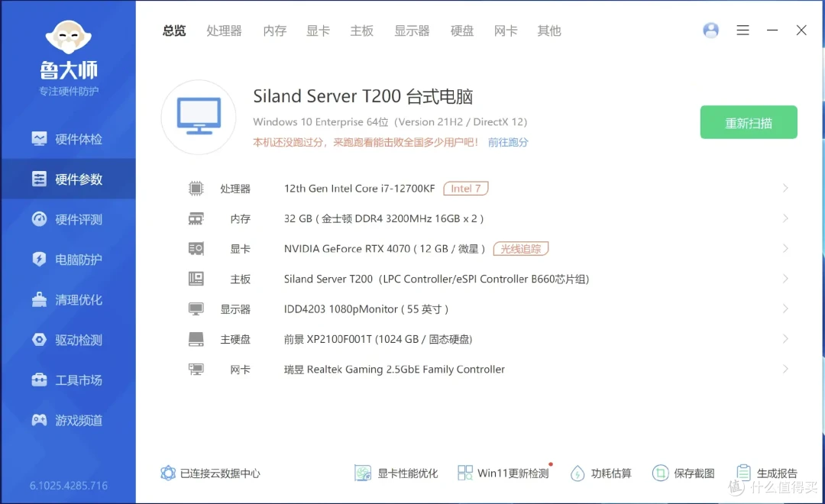
Task: Click Windows 10 Enterprise 64位 version text
Action: 390,121
